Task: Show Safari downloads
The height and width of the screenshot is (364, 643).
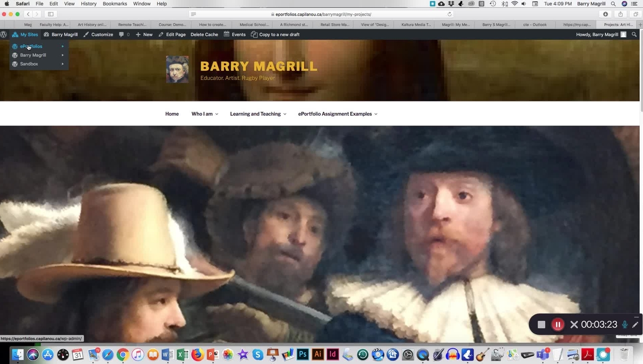Action: [x=605, y=14]
